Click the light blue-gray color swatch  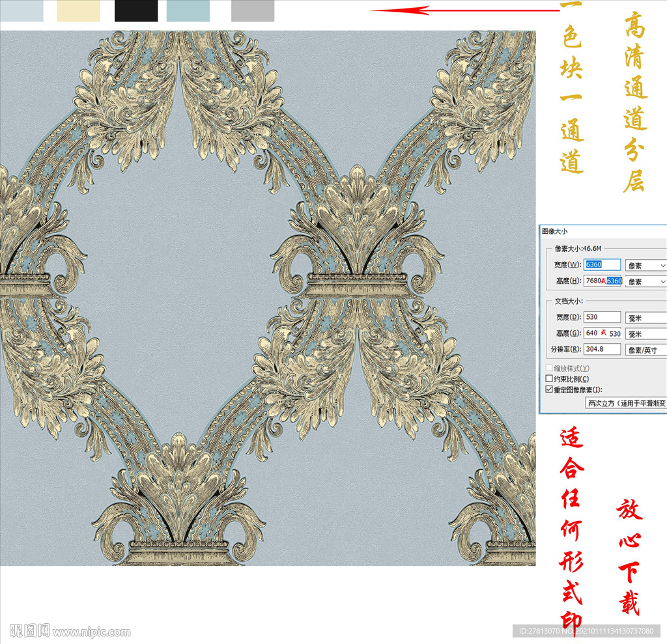21,11
